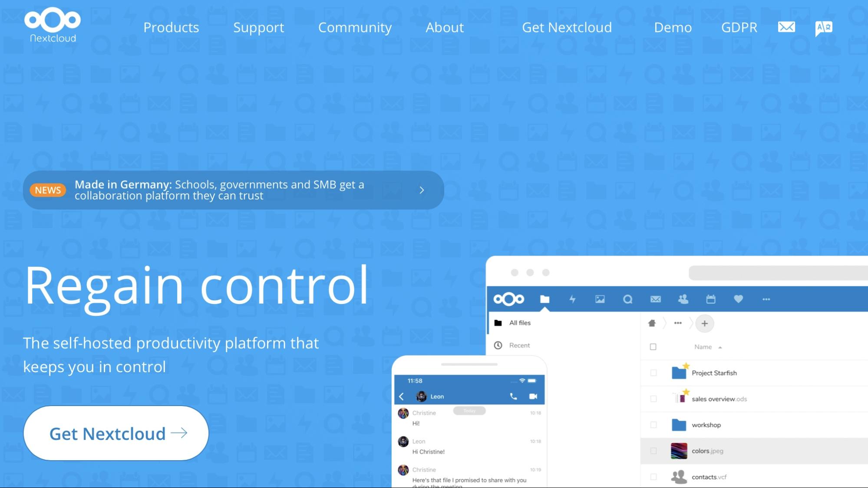Image resolution: width=868 pixels, height=488 pixels.
Task: Open the Community menu item
Action: pyautogui.click(x=355, y=27)
